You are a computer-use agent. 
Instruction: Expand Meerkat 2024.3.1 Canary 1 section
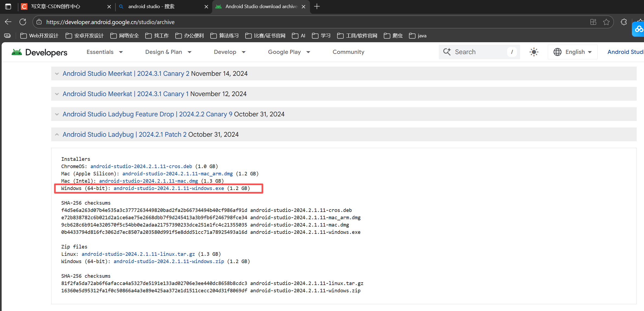coord(344,94)
